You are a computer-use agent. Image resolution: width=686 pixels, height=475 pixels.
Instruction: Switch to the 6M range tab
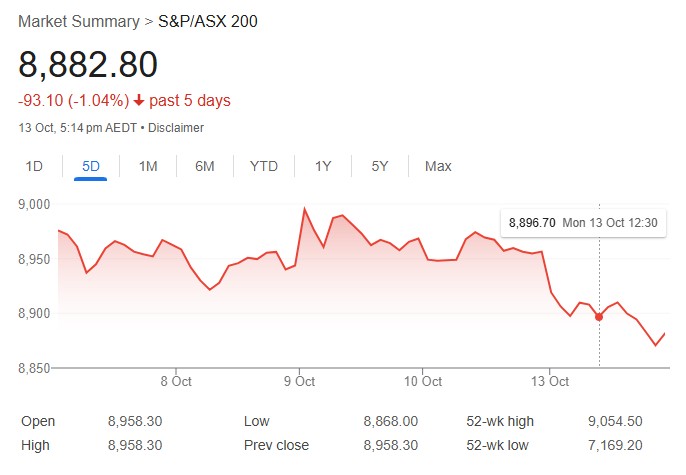[x=205, y=166]
